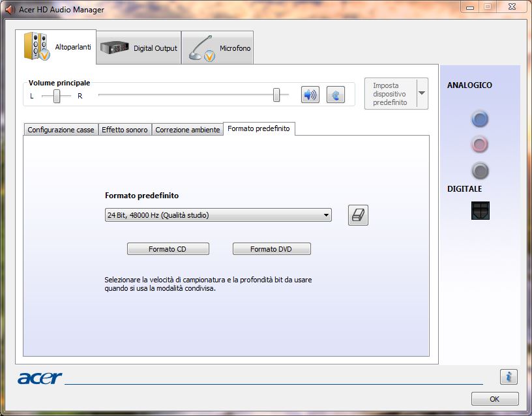Select the blue analog jack connector
532x416 pixels.
coord(480,119)
